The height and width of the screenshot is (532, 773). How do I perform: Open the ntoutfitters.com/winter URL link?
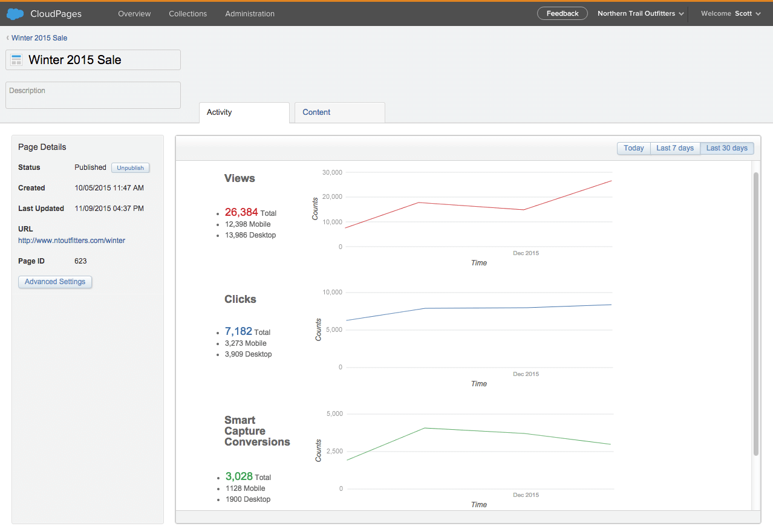pos(71,240)
